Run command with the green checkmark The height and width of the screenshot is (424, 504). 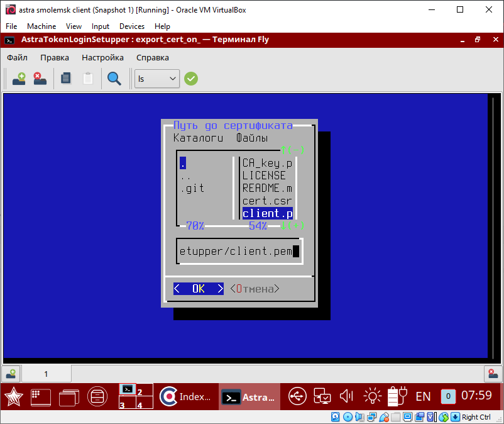tap(191, 79)
